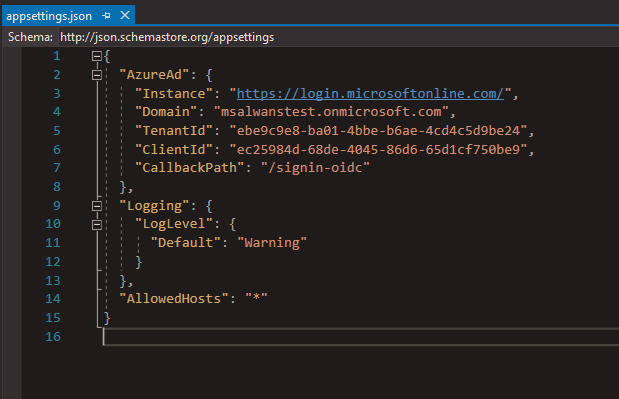Click the "Instance" key
The width and height of the screenshot is (619, 399).
coord(174,94)
